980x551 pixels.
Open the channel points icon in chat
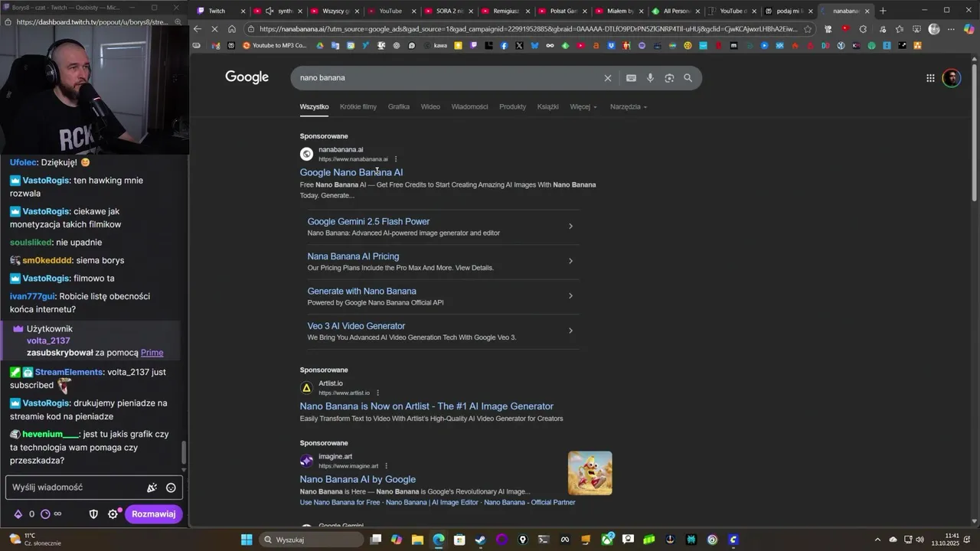click(x=44, y=514)
